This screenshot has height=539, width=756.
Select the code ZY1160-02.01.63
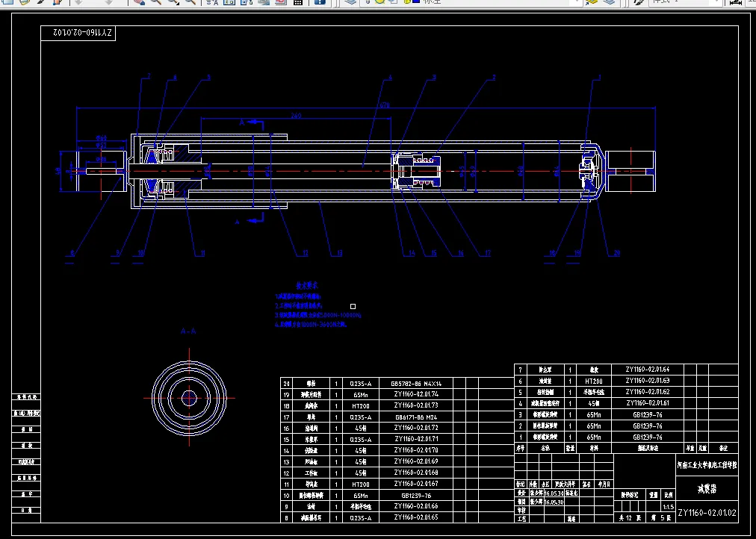(x=648, y=381)
